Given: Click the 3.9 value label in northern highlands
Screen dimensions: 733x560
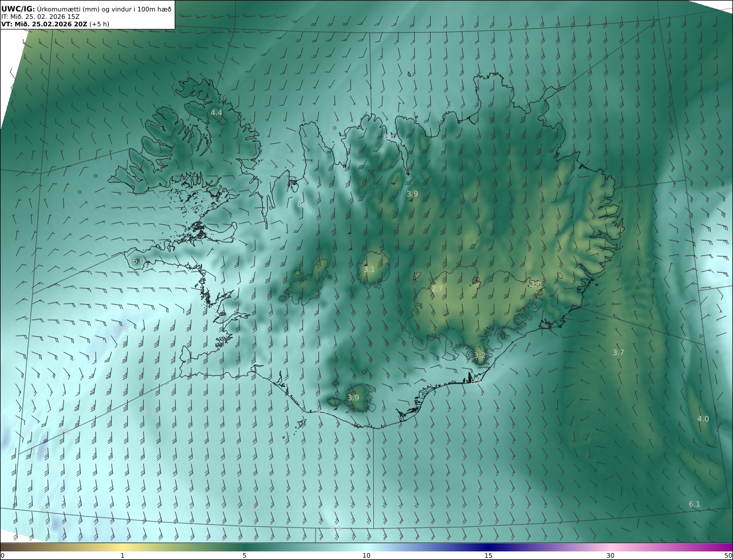Looking at the screenshot, I should [x=412, y=194].
